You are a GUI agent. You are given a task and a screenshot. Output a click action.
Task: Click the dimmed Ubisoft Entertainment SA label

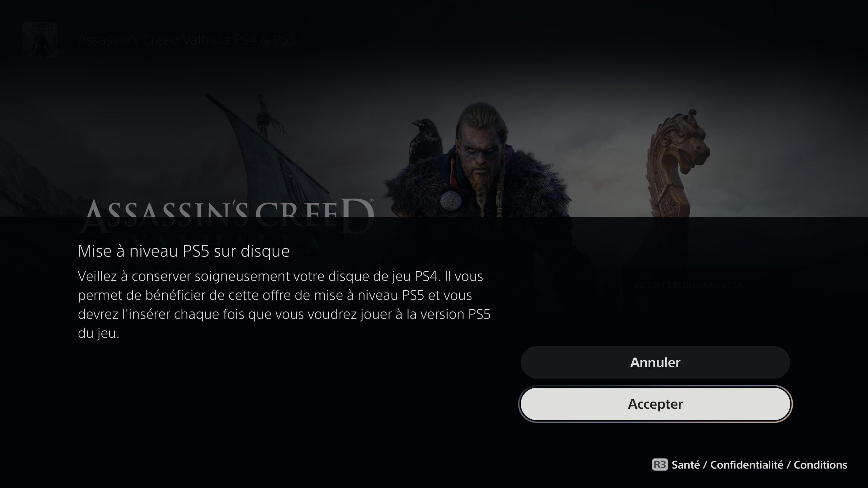tap(688, 285)
